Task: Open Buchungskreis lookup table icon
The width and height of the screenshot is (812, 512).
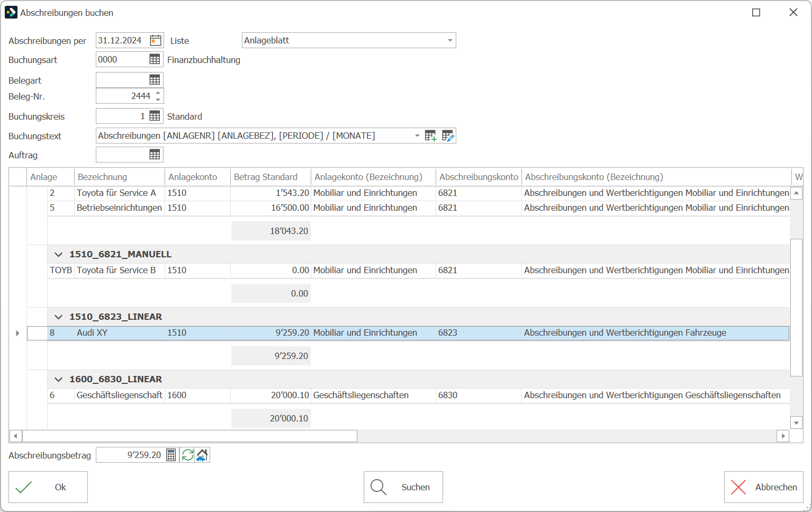Action: [x=155, y=116]
